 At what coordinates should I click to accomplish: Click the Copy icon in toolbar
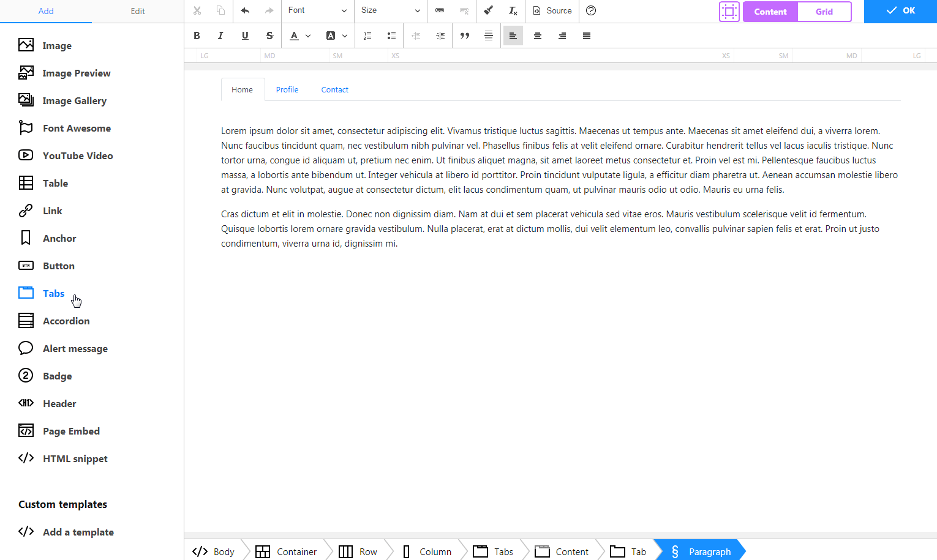click(x=220, y=10)
